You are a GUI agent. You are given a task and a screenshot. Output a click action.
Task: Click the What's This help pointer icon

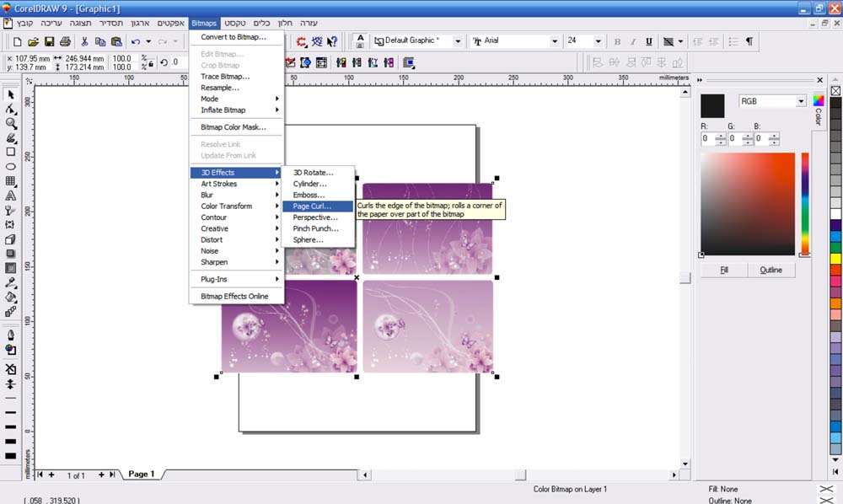pyautogui.click(x=332, y=41)
